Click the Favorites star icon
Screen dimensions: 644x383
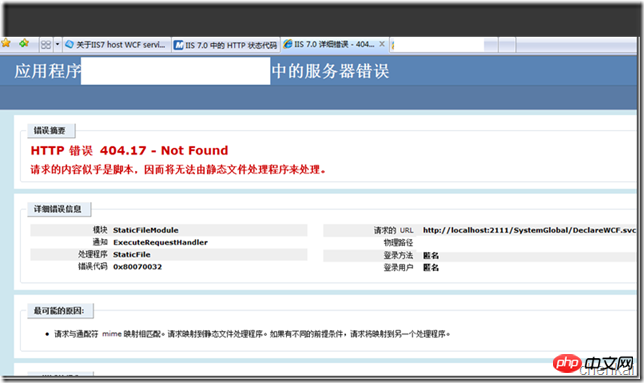pos(6,43)
